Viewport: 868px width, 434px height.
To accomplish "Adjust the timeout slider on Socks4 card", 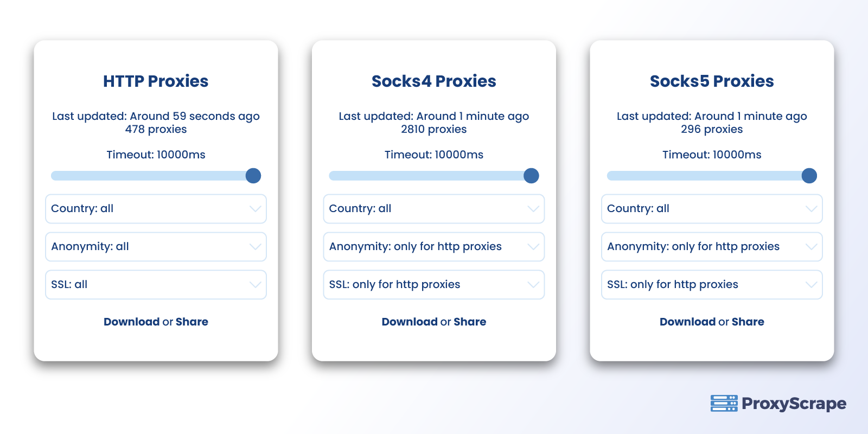I will pyautogui.click(x=434, y=176).
